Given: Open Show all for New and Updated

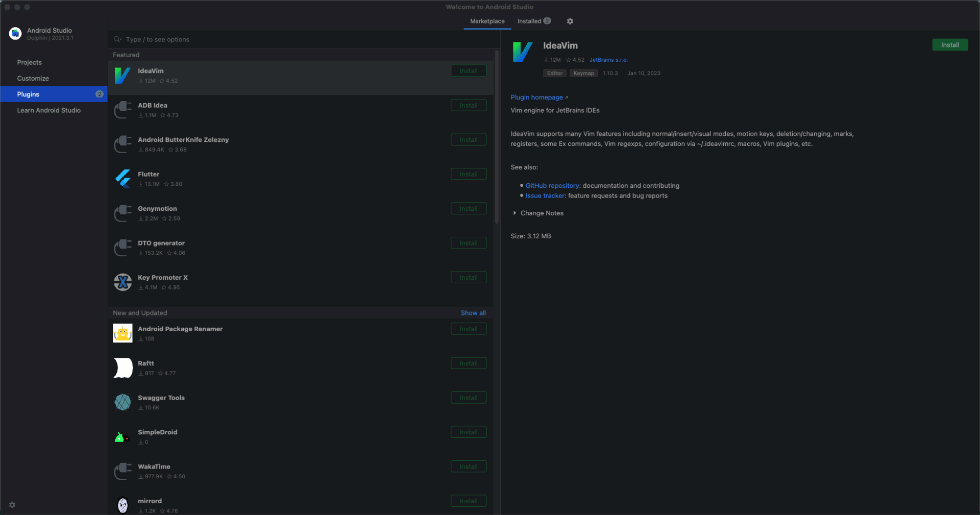Looking at the screenshot, I should pos(473,312).
